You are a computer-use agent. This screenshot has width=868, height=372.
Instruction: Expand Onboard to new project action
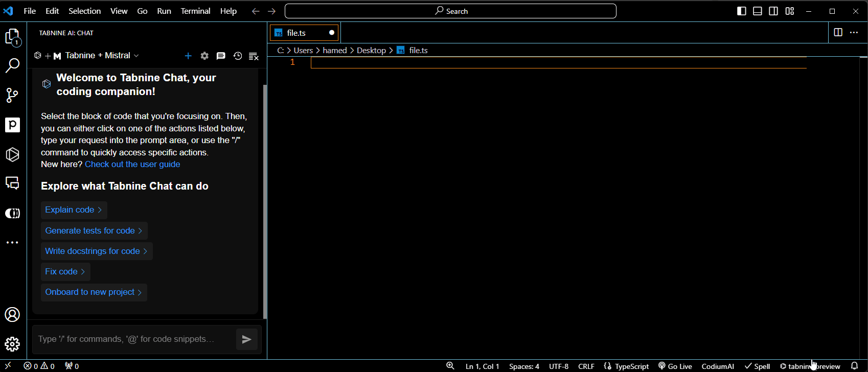[94, 292]
